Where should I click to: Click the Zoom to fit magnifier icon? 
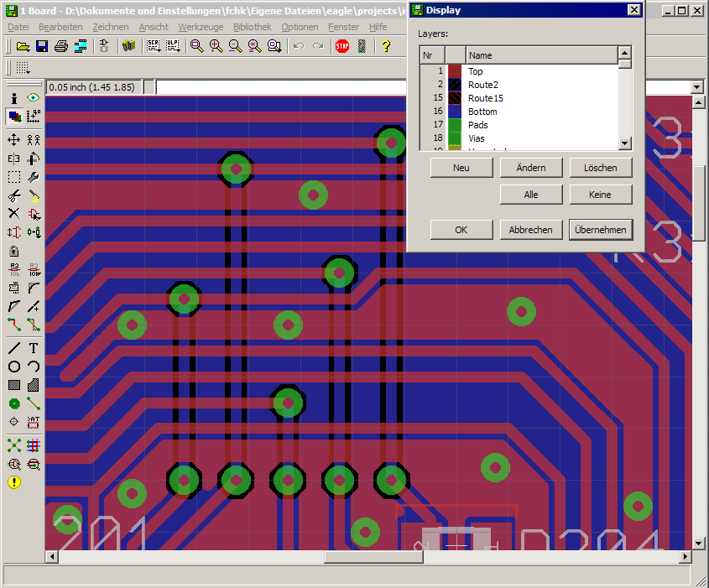pos(196,46)
